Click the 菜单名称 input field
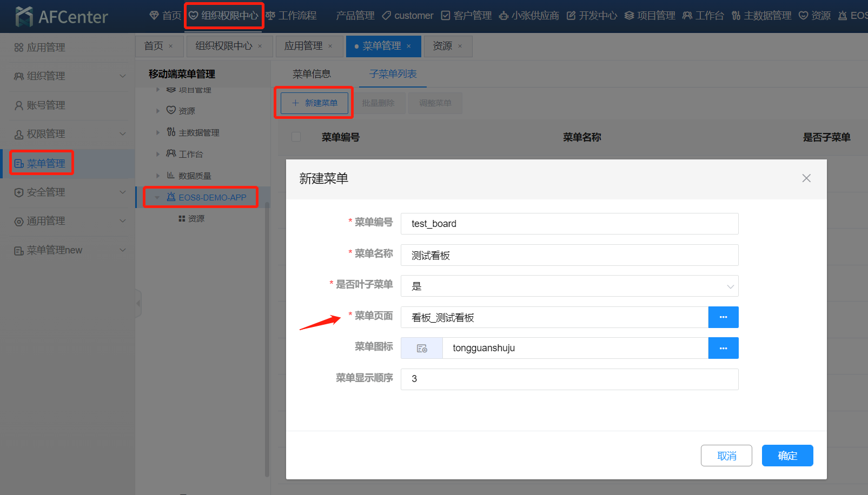Screen dimensions: 868x495 [569, 255]
